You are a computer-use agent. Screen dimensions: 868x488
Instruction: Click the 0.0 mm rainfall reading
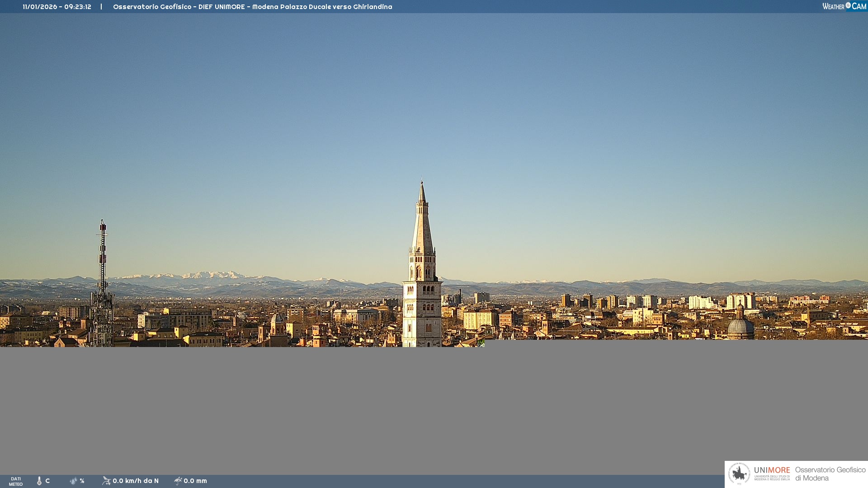tap(195, 481)
